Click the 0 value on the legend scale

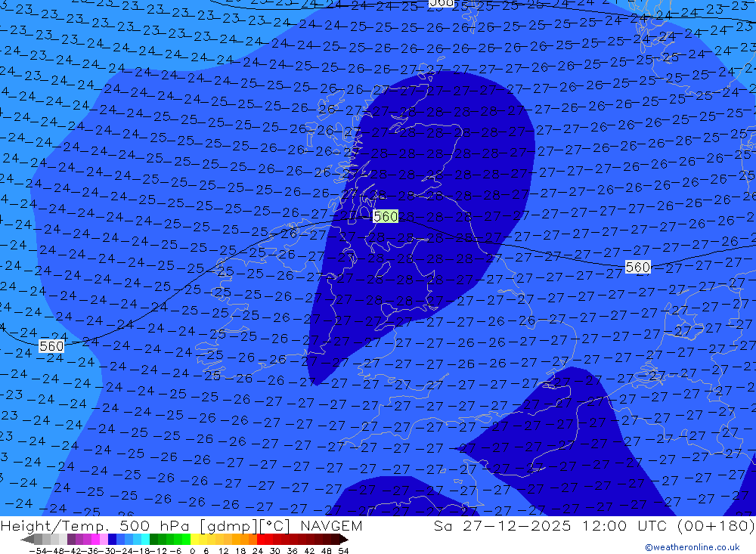click(x=194, y=550)
